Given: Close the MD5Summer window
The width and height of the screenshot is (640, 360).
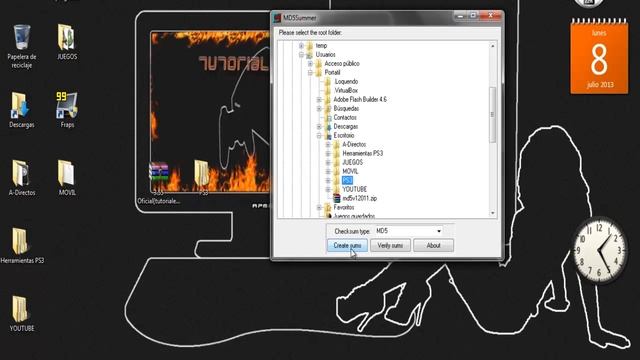Looking at the screenshot, I should point(491,16).
